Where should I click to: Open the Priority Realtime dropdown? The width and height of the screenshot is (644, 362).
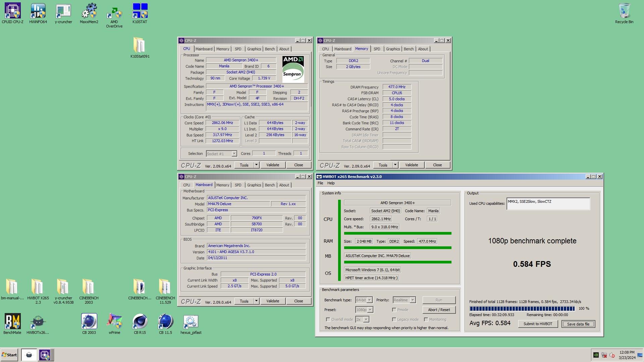point(405,300)
